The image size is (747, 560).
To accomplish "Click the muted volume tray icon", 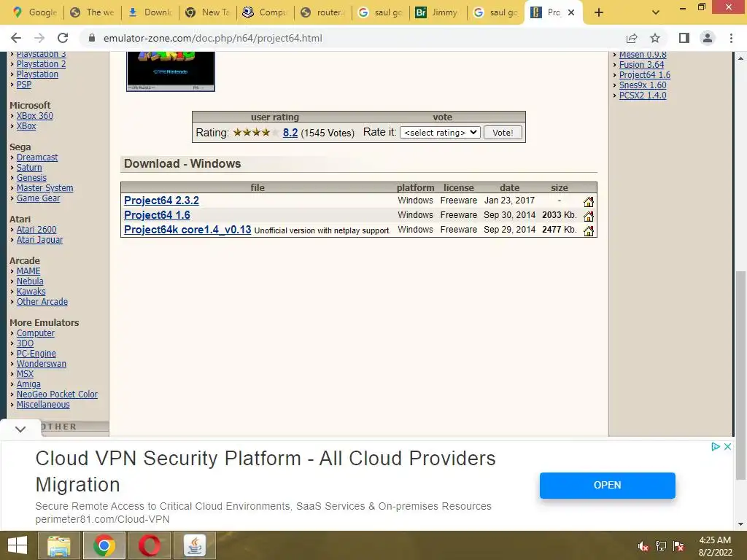I will 643,546.
